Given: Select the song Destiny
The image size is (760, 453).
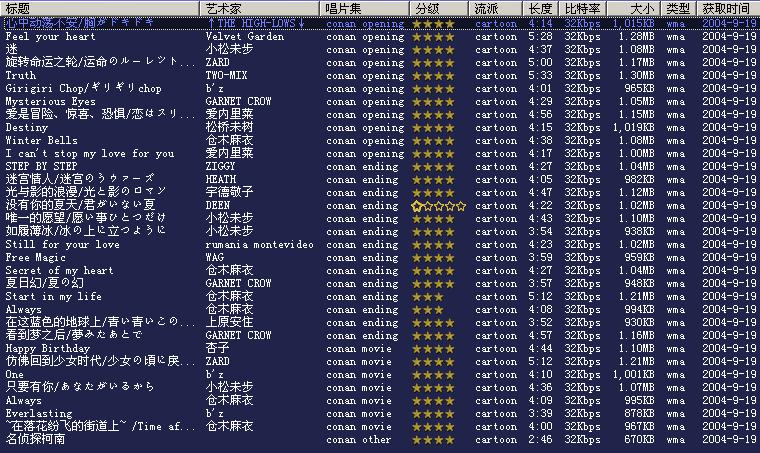Looking at the screenshot, I should (x=27, y=128).
